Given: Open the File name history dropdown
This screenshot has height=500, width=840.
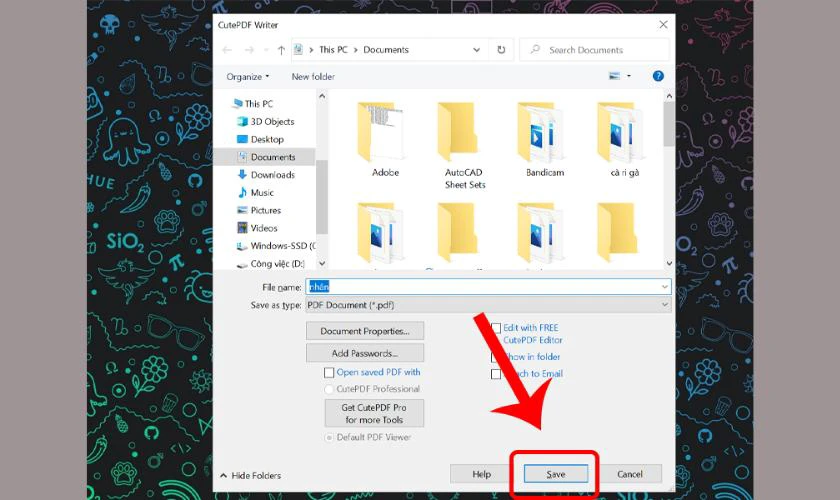Looking at the screenshot, I should (665, 287).
